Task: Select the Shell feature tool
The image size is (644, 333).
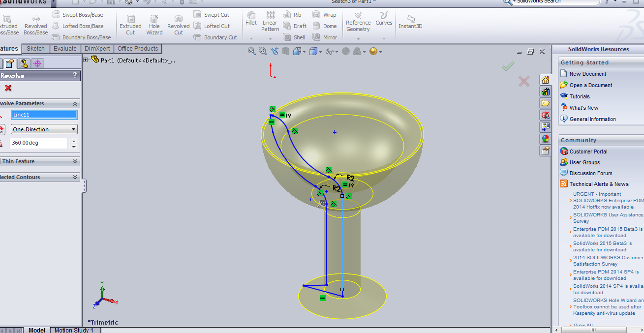Action: pyautogui.click(x=294, y=37)
